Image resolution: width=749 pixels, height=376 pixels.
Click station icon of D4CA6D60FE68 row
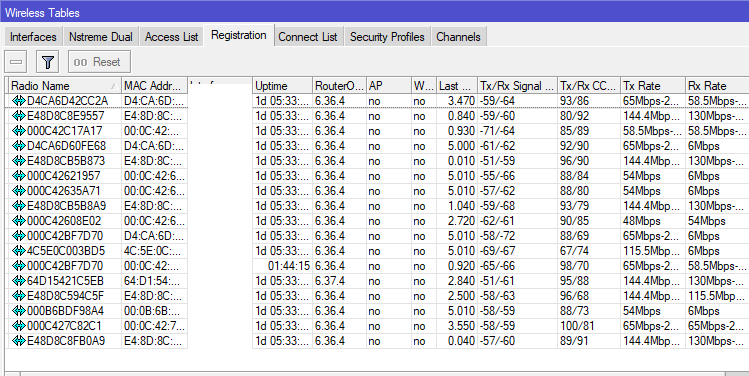19,146
